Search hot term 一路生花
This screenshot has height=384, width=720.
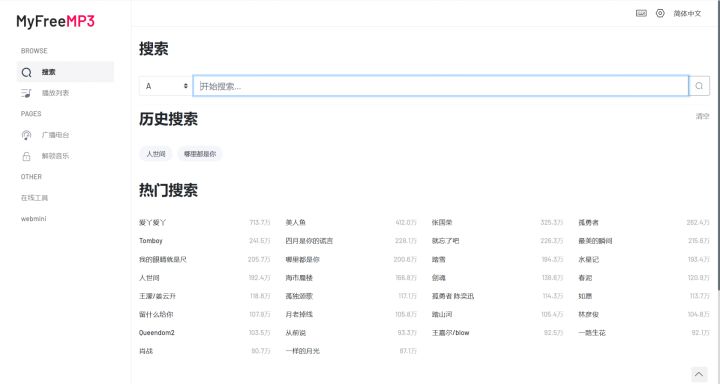pyautogui.click(x=592, y=333)
